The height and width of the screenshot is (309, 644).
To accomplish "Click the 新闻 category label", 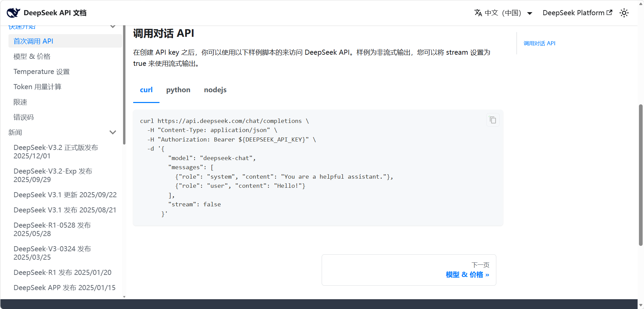I will [15, 132].
